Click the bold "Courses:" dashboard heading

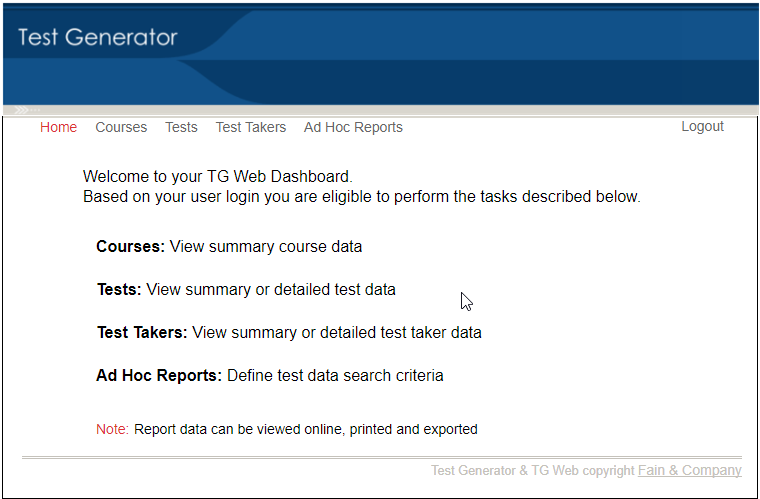click(130, 246)
